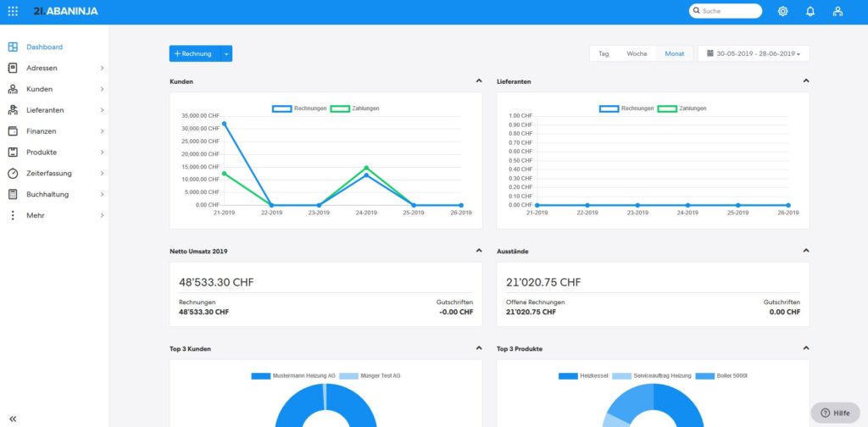This screenshot has width=868, height=427.
Task: Click the Zeiterfassung stopwatch icon
Action: coord(13,173)
